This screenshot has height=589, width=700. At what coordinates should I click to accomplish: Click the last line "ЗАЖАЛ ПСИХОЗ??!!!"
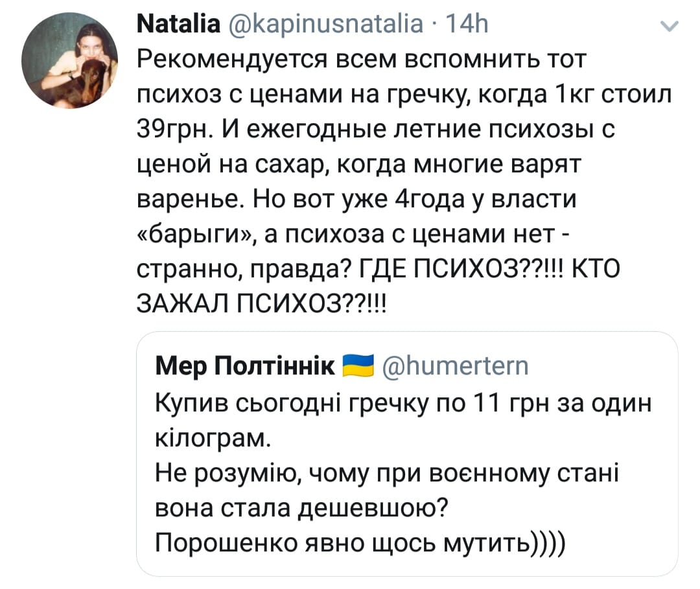[x=266, y=303]
